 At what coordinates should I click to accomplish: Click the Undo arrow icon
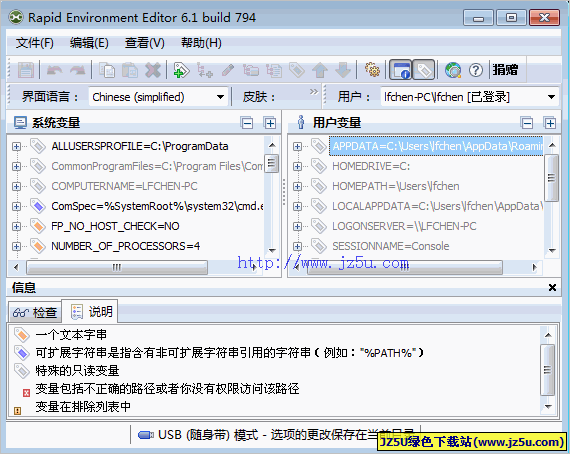tap(55, 70)
